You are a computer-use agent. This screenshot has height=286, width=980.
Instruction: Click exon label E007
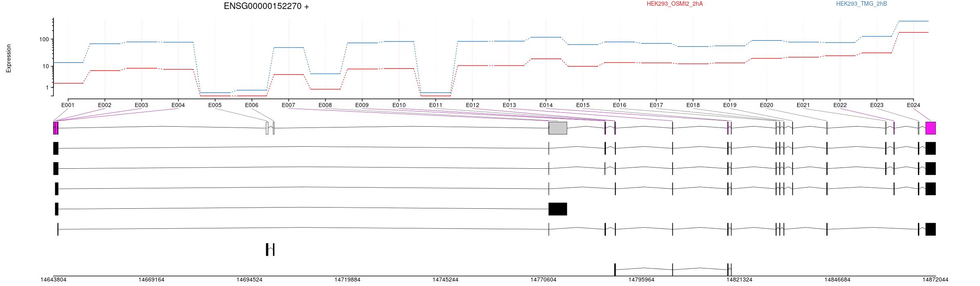[x=288, y=105]
